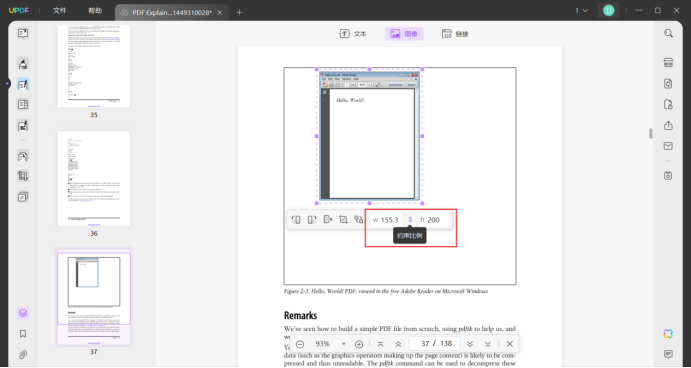The image size is (691, 368).
Task: Toggle the constrain proportions lock
Action: (410, 219)
